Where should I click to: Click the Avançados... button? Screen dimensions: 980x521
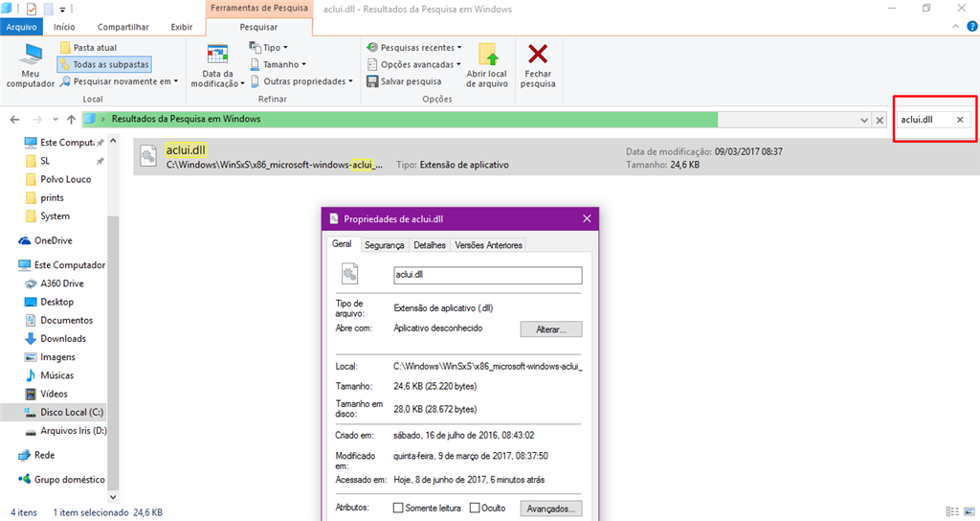point(550,509)
